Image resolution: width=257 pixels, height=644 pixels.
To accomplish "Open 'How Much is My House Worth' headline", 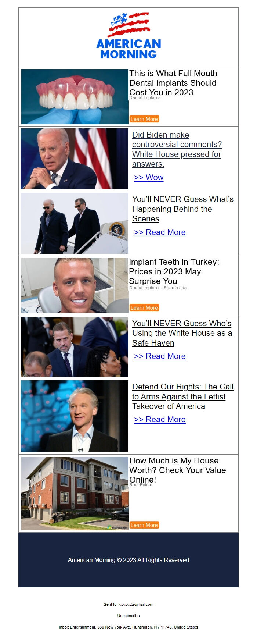I will pyautogui.click(x=178, y=470).
